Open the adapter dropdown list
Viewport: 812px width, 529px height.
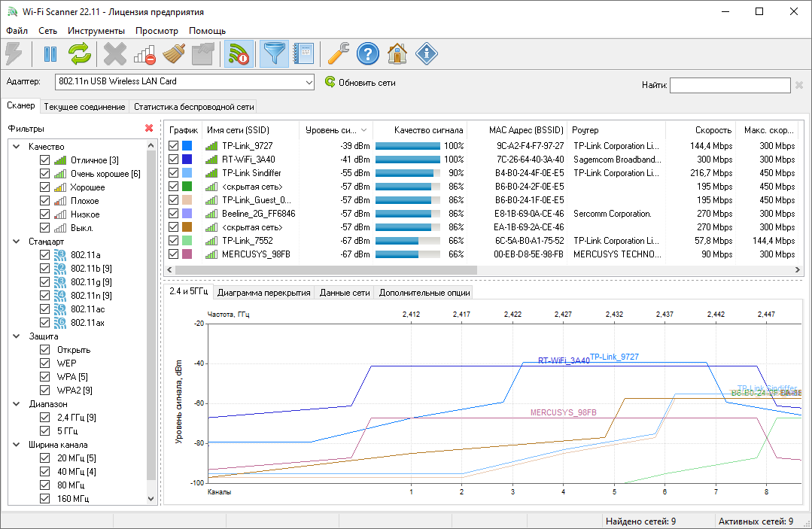[x=308, y=82]
